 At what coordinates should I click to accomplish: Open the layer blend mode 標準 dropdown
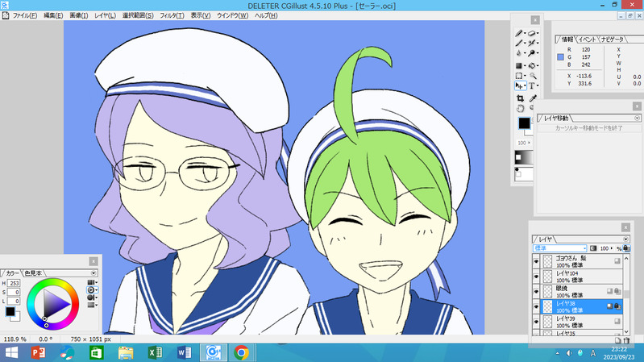pos(560,248)
